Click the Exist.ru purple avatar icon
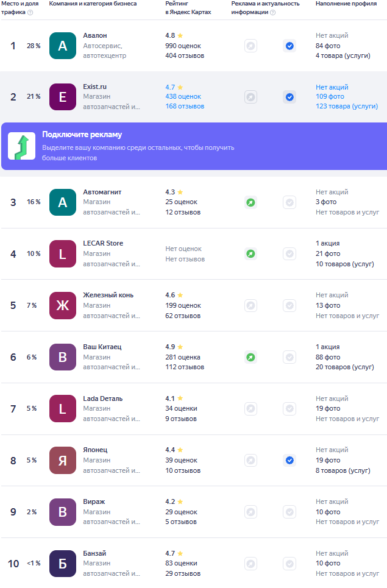 click(x=62, y=97)
